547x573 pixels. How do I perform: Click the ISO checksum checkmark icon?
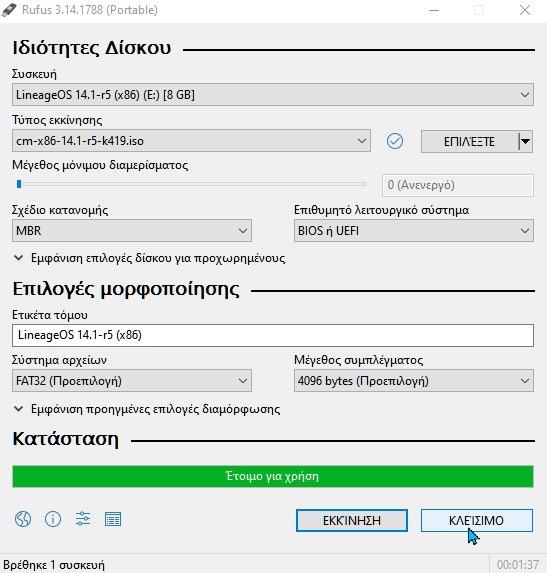tap(395, 141)
